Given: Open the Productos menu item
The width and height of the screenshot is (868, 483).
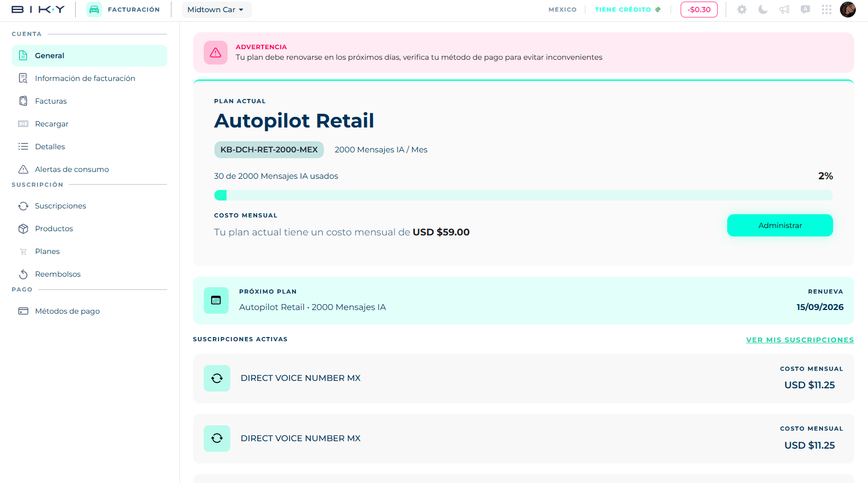Looking at the screenshot, I should point(89,229).
